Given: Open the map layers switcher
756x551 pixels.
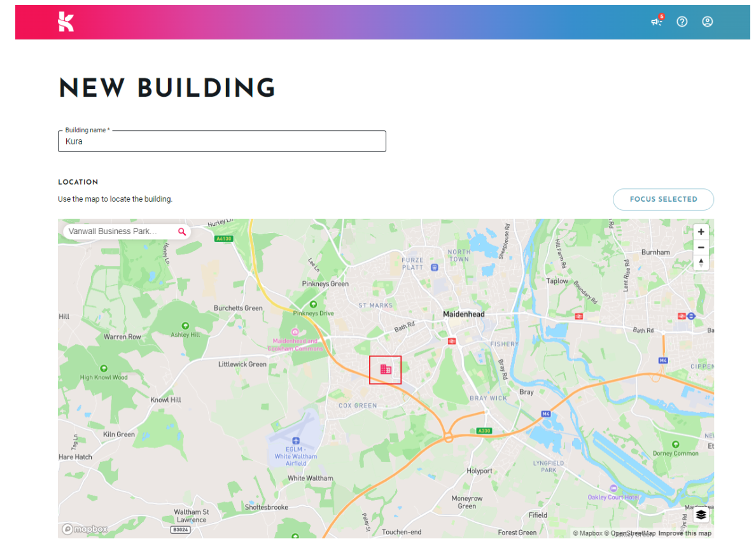Looking at the screenshot, I should point(701,515).
